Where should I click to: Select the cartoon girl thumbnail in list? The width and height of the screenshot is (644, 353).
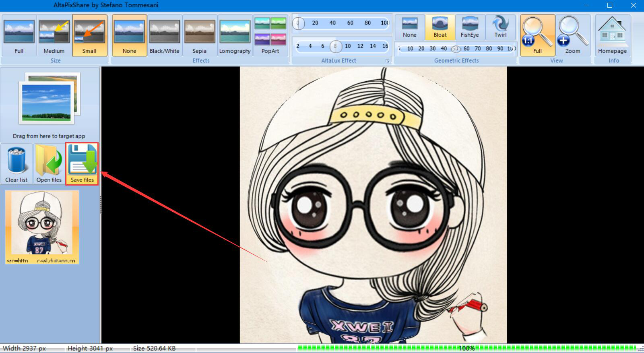point(42,227)
